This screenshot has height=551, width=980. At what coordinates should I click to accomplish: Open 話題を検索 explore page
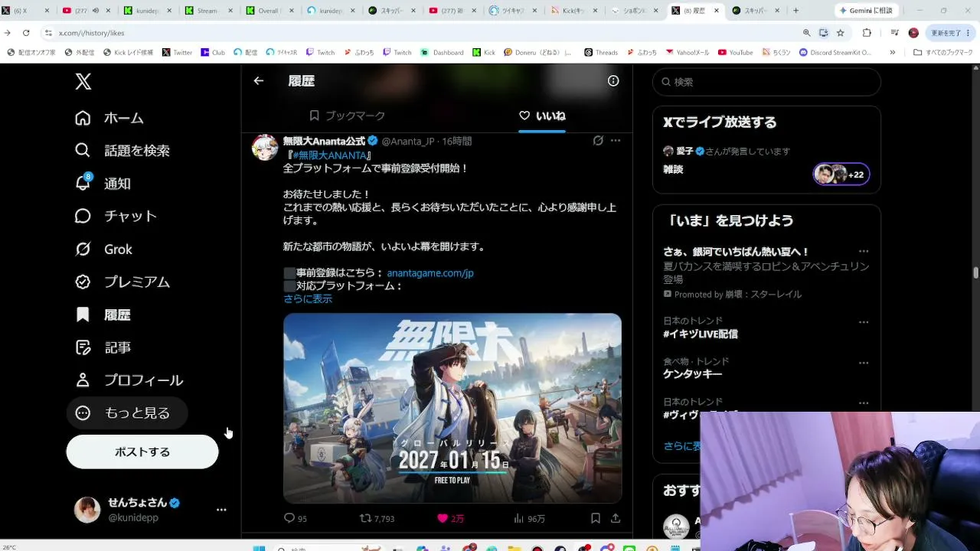click(122, 151)
